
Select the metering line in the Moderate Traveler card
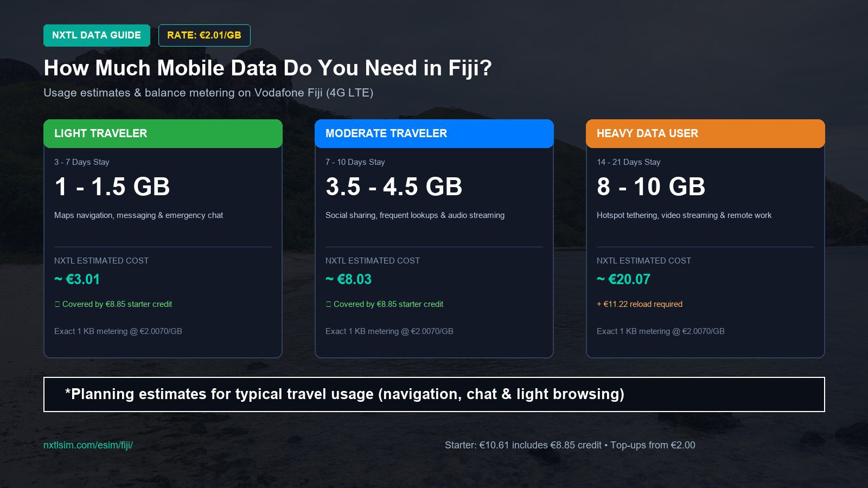point(390,331)
